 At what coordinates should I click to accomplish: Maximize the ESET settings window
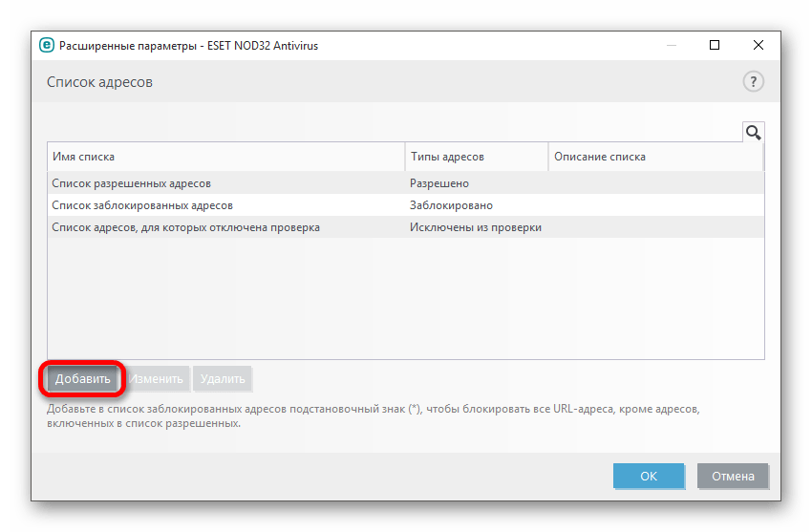point(715,45)
